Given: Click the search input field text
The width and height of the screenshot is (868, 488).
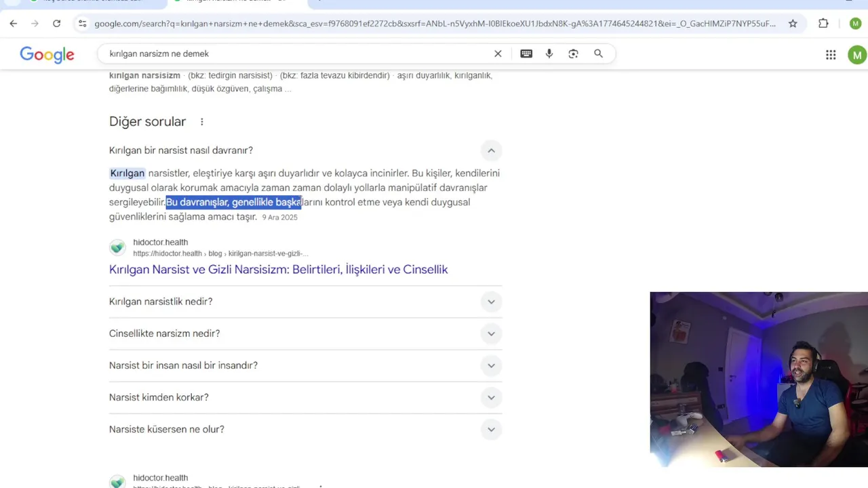Looking at the screenshot, I should click(x=159, y=54).
